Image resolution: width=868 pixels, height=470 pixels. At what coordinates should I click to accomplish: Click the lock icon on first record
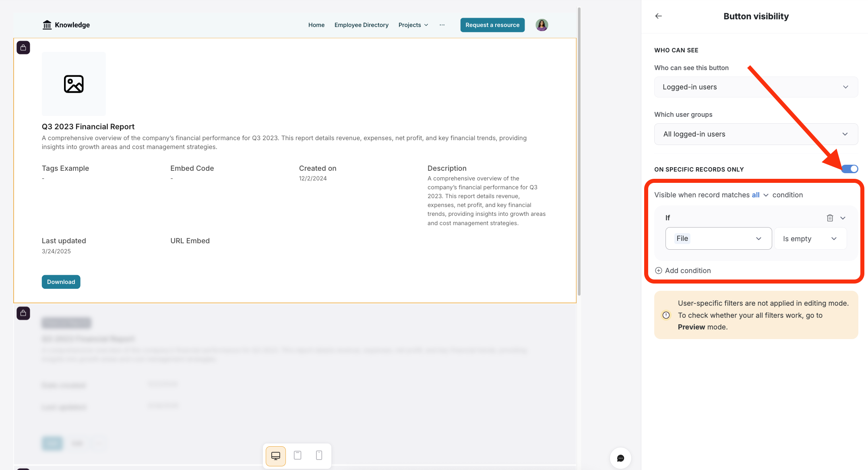coord(23,48)
